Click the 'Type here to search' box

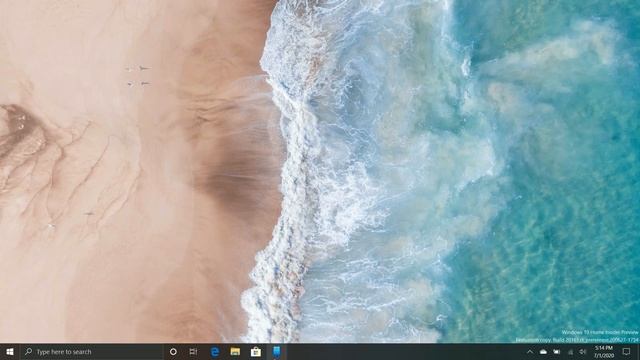coord(91,351)
